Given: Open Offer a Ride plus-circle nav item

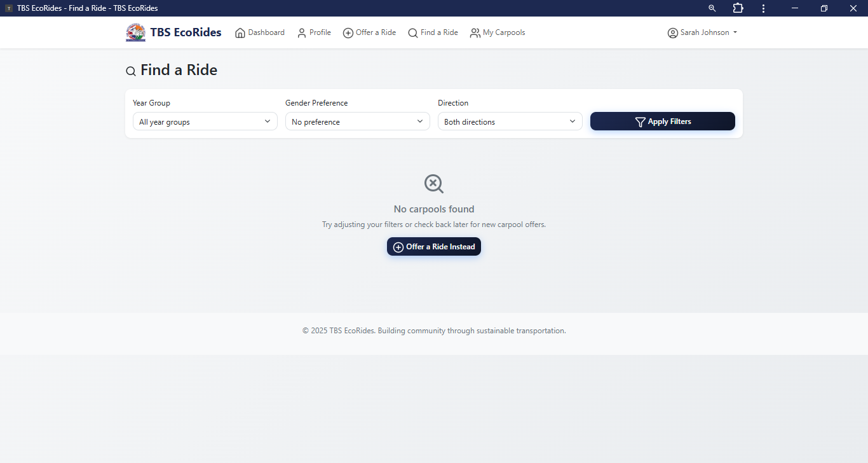Looking at the screenshot, I should [x=348, y=33].
